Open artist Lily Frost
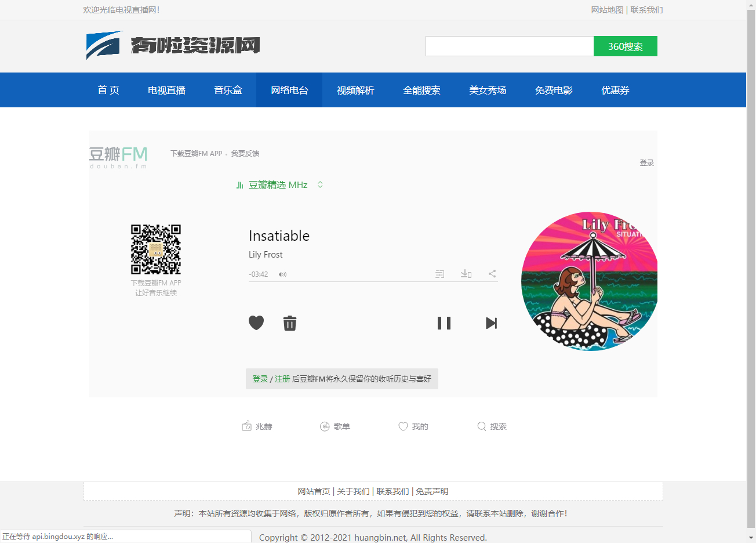Viewport: 756px width, 543px height. [266, 255]
